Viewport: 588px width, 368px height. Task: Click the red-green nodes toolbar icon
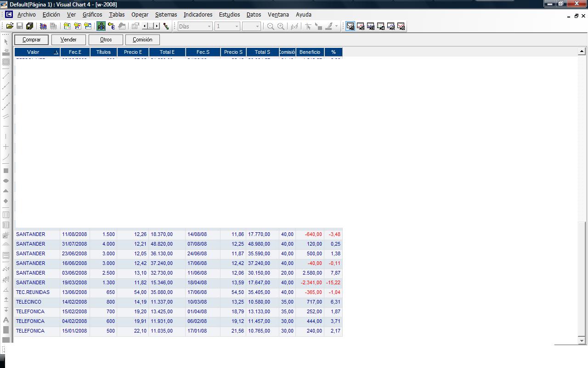[166, 26]
